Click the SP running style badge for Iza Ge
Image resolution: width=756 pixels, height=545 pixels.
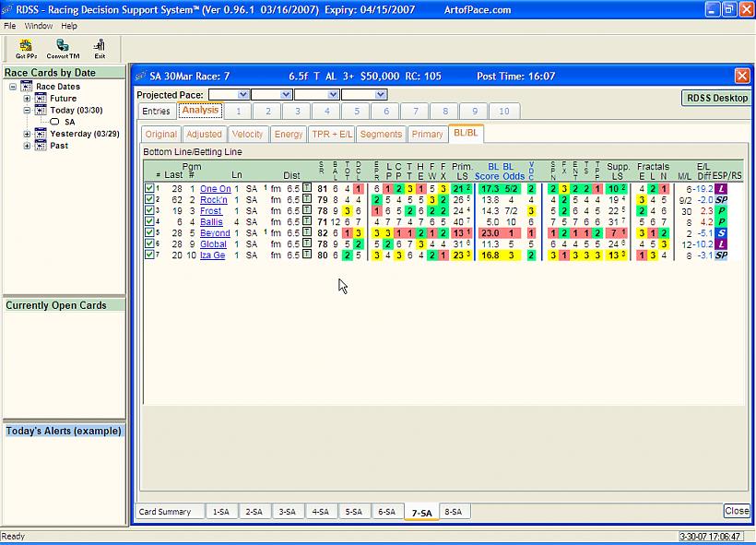click(721, 255)
